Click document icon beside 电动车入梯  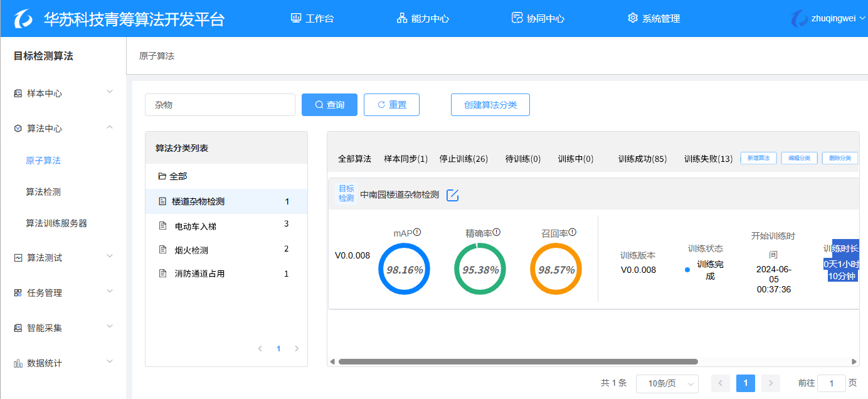162,226
